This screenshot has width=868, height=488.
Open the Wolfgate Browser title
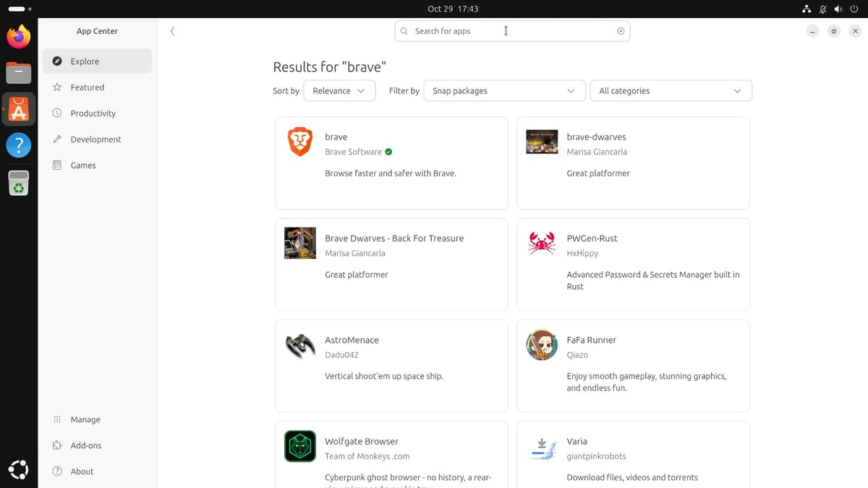362,441
